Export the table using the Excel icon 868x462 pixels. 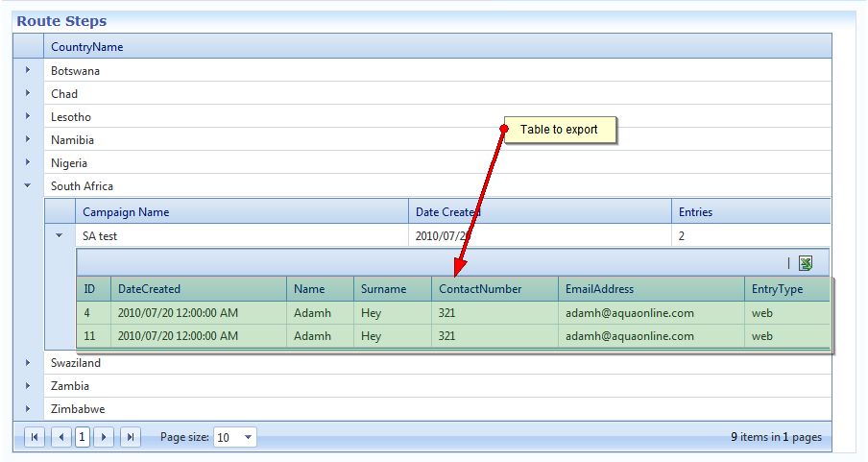point(806,263)
